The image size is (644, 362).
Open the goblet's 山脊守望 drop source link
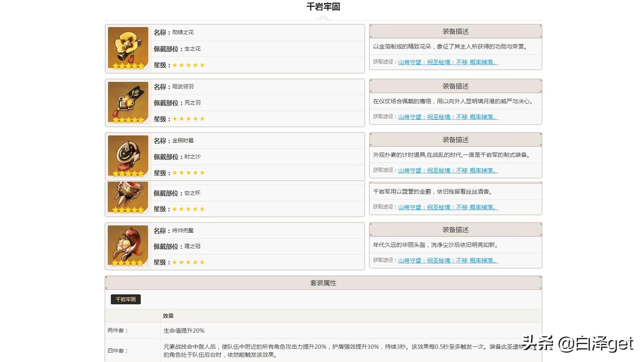tap(448, 207)
